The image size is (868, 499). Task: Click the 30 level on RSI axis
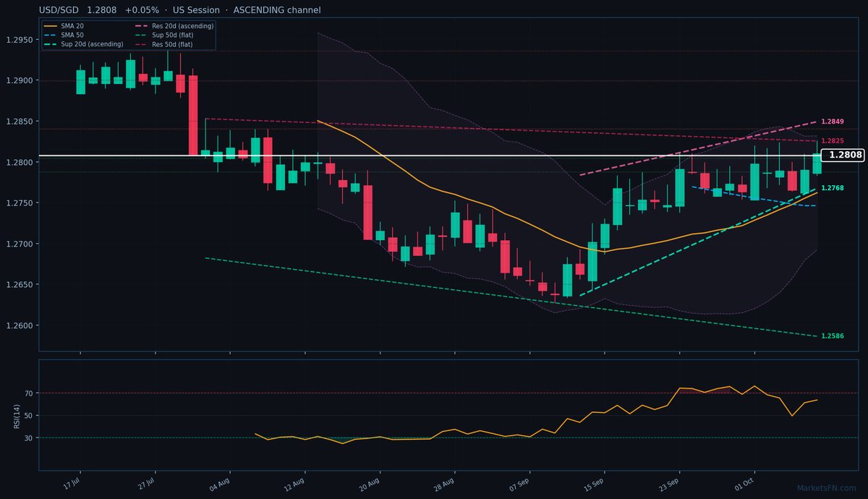29,438
